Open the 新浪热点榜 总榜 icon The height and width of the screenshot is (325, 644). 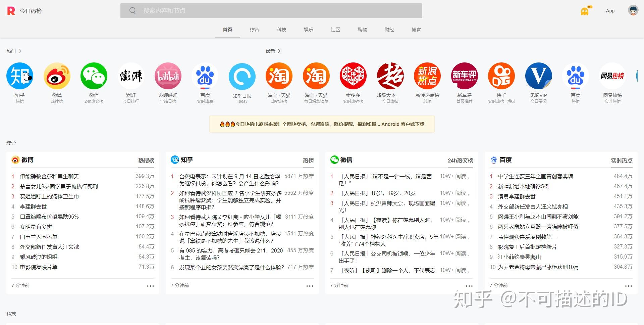[x=427, y=76]
